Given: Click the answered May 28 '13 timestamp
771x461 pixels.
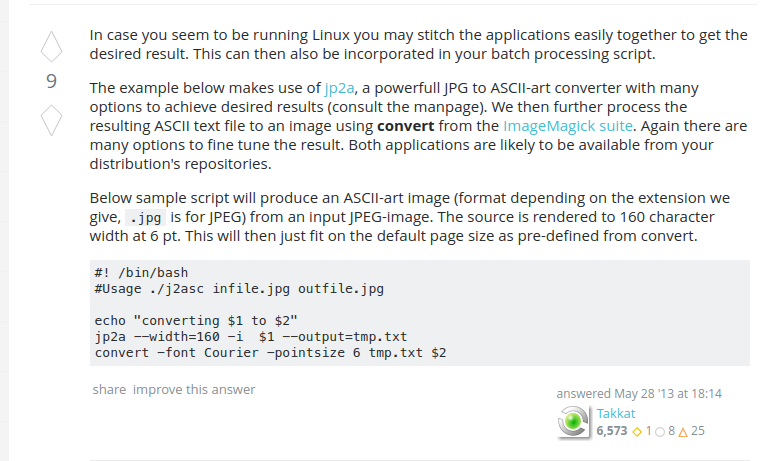Looking at the screenshot, I should [x=639, y=394].
